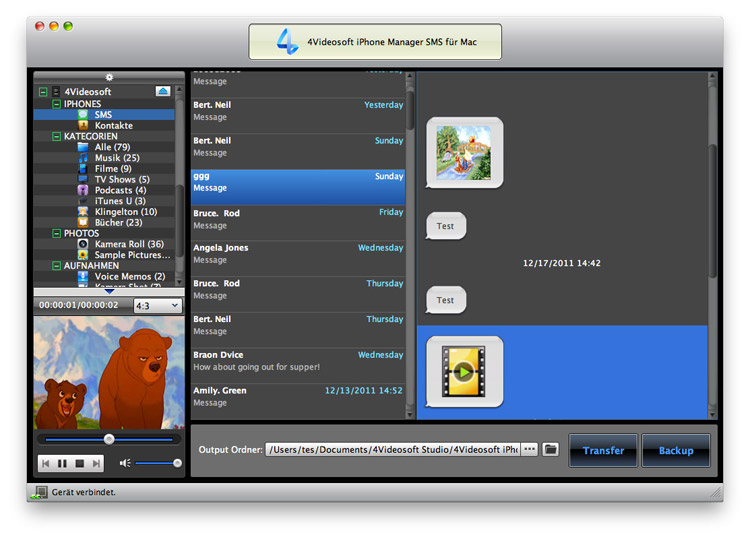The width and height of the screenshot is (750, 539).
Task: Click the Backup button
Action: point(675,450)
